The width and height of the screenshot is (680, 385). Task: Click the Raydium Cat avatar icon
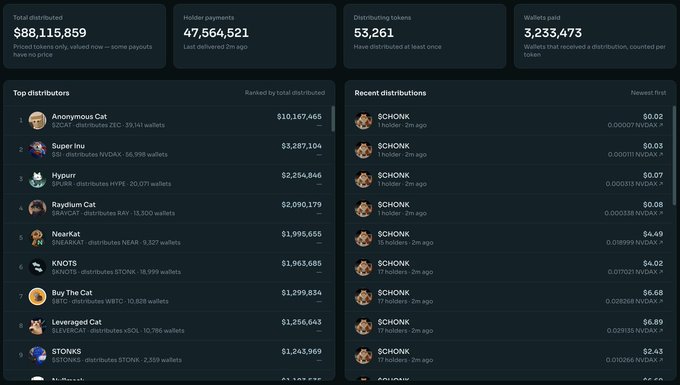[x=37, y=209]
